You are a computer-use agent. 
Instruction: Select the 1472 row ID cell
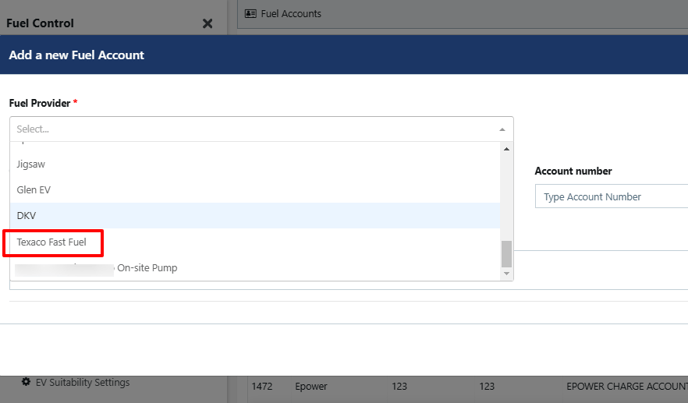click(262, 386)
